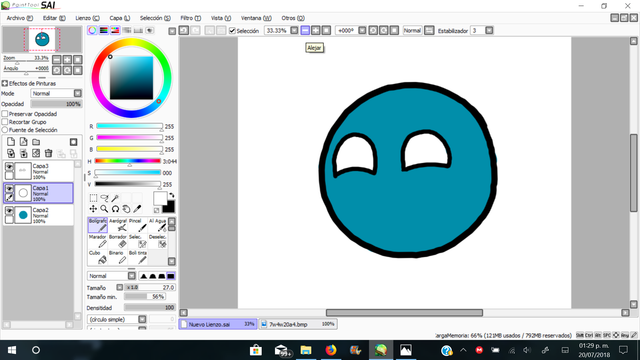Select the Cubo bucket fill tool
640x360 pixels.
coord(98,257)
